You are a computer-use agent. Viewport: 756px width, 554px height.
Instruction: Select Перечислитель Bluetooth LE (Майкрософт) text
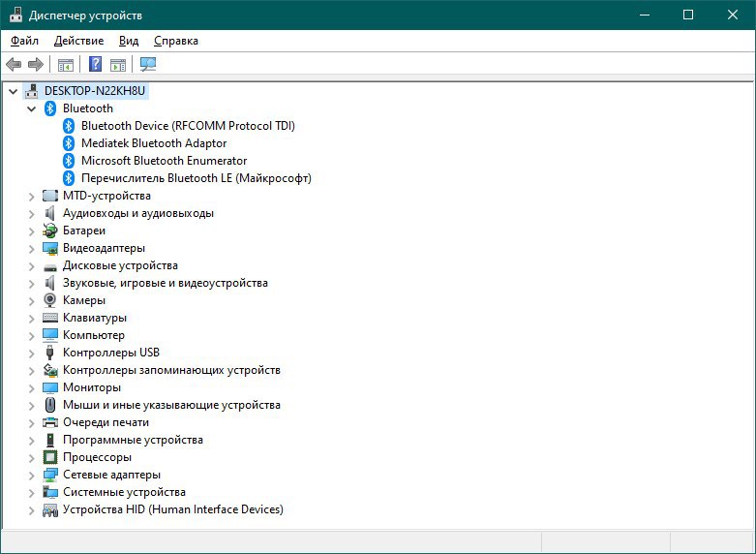197,178
